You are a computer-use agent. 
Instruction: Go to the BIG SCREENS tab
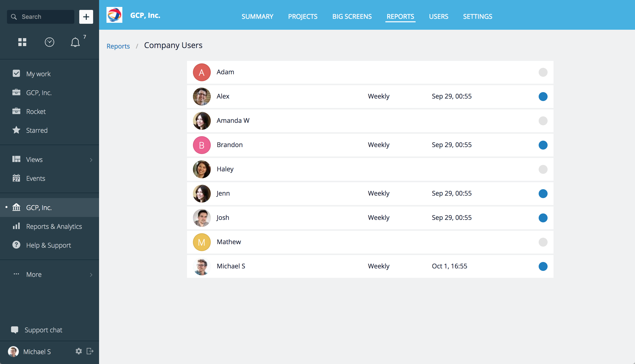click(352, 17)
